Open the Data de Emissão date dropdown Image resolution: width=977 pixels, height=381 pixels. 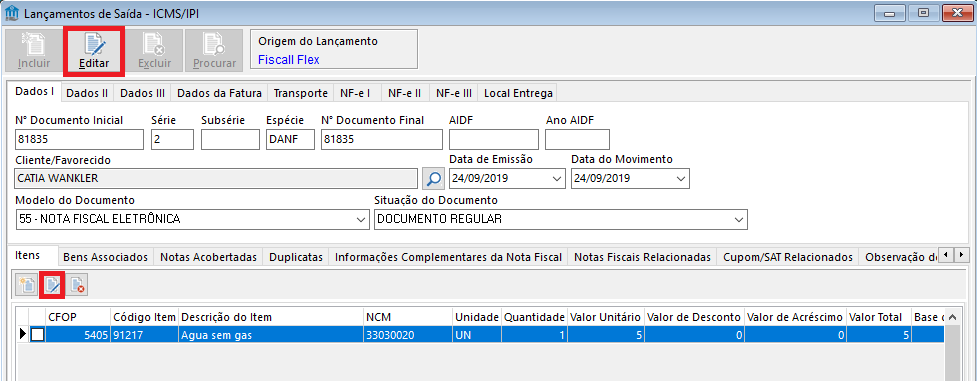tap(557, 178)
